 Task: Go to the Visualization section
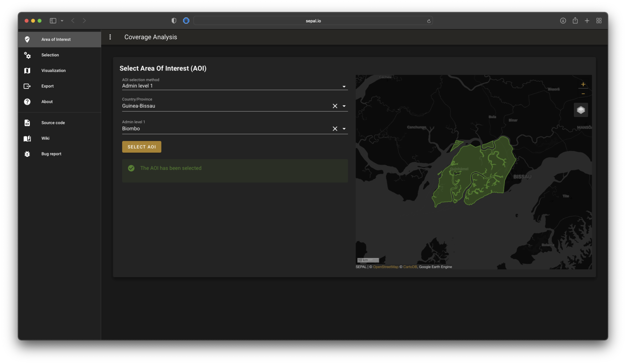point(53,70)
